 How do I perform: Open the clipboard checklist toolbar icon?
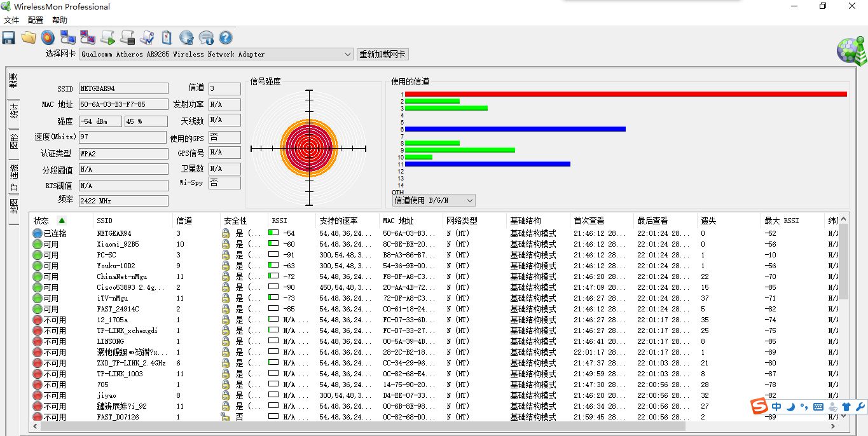click(167, 37)
